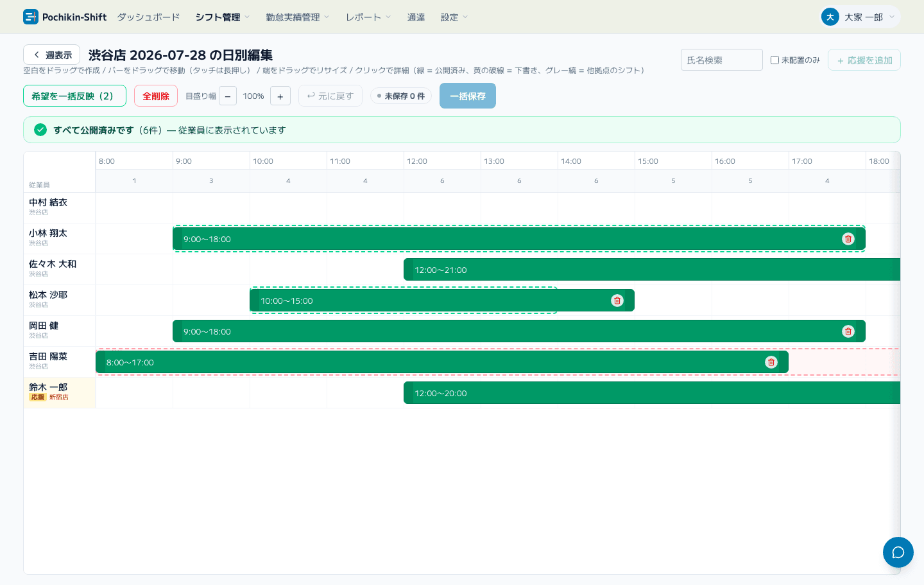
Task: Click 一括保存 button
Action: pos(468,96)
